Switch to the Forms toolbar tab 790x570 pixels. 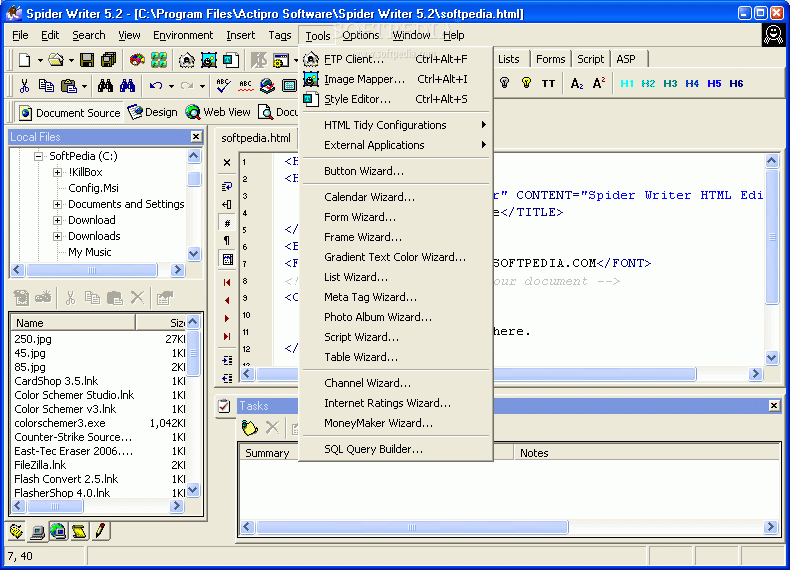550,59
